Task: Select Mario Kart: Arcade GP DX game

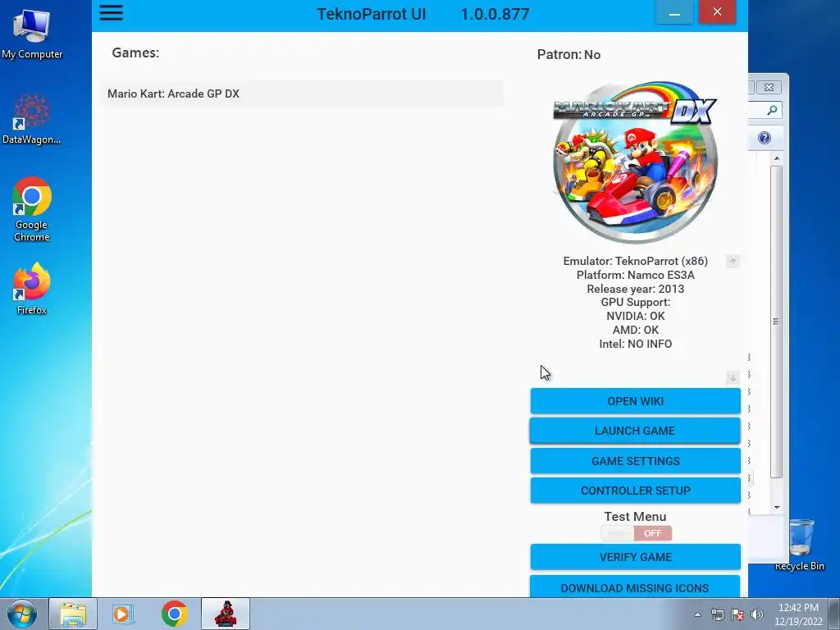Action: point(302,94)
